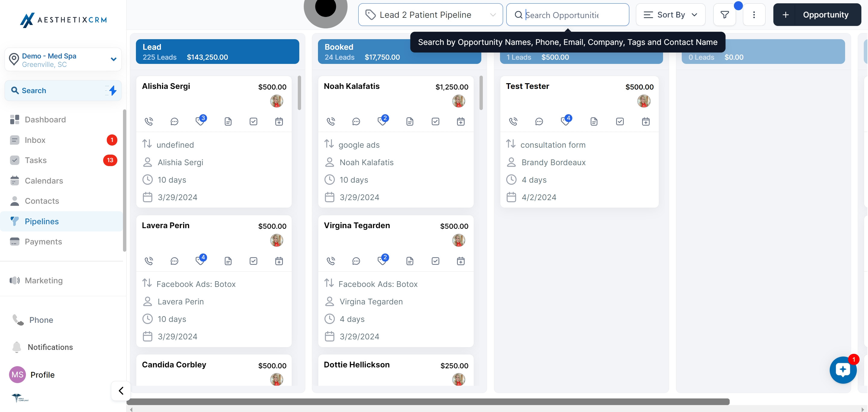This screenshot has height=412, width=868.
Task: Open messages icon on Noah Kalafatis card
Action: [356, 121]
